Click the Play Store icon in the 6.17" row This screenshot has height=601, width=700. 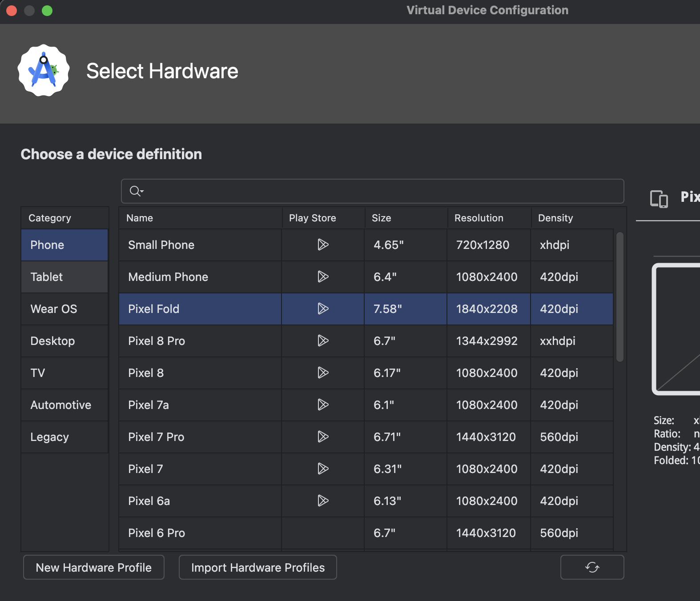(323, 373)
